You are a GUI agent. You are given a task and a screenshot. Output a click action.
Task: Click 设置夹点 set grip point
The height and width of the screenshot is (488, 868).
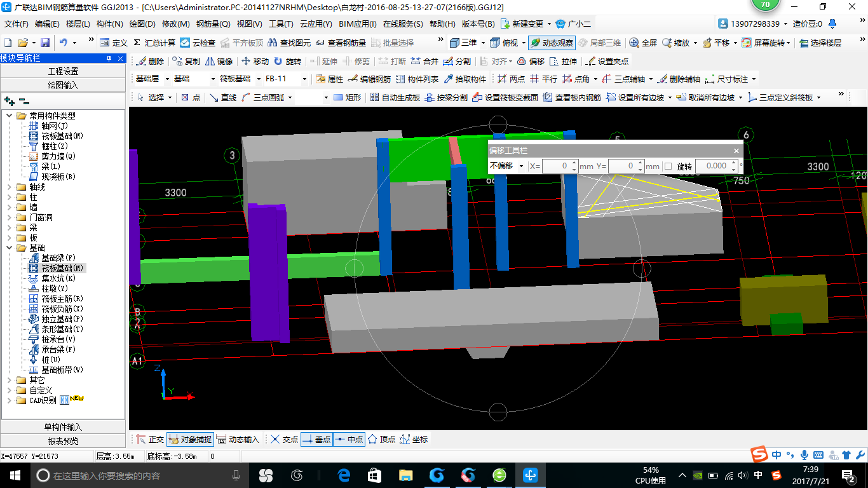607,61
